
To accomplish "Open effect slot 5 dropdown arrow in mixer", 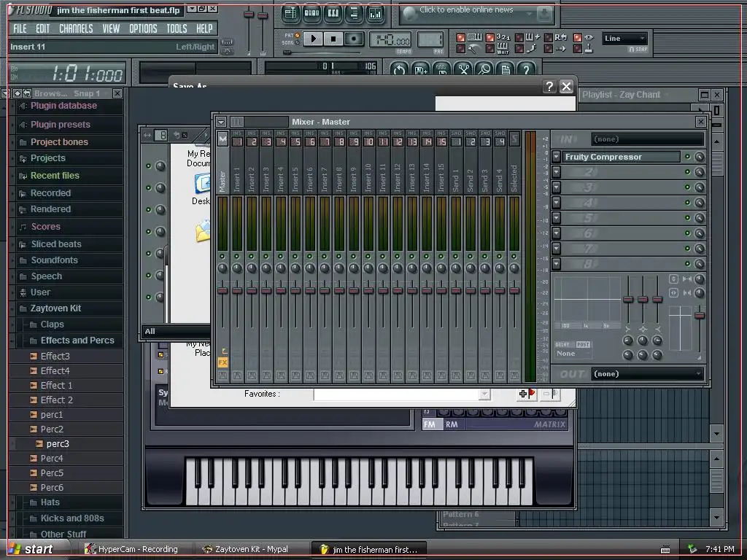I will click(x=556, y=217).
